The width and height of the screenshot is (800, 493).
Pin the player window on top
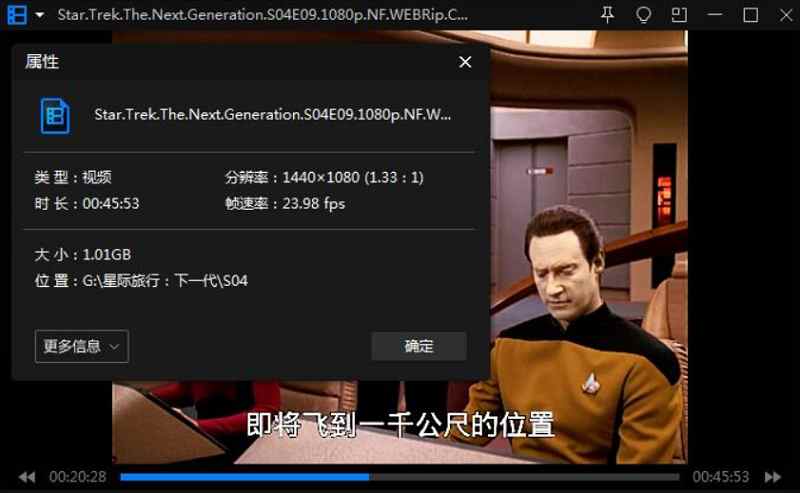click(x=607, y=15)
